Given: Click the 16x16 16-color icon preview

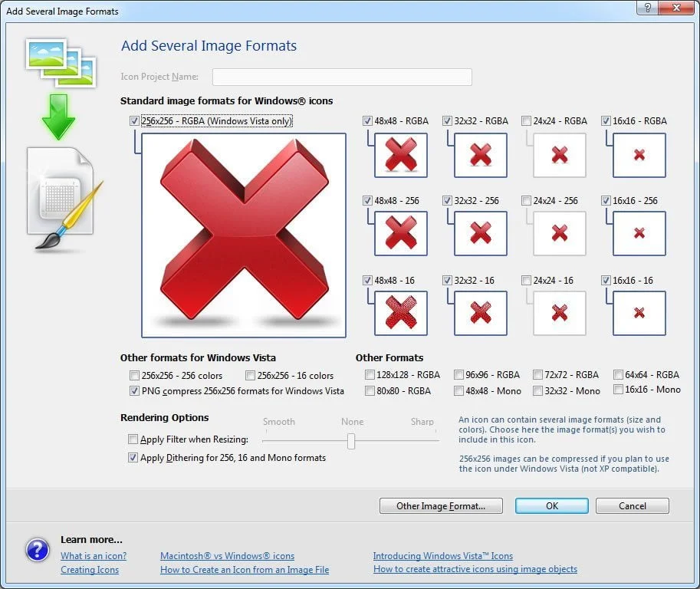Looking at the screenshot, I should pyautogui.click(x=639, y=313).
